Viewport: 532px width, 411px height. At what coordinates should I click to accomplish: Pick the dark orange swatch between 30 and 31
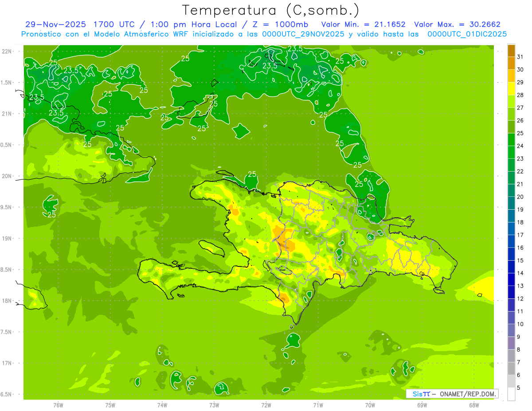pos(511,63)
